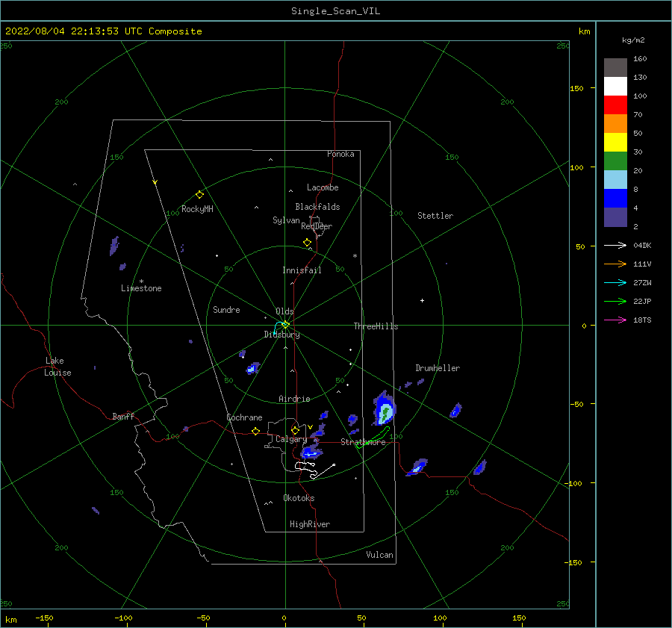Click the green 22JP track near Strathmore

373,438
